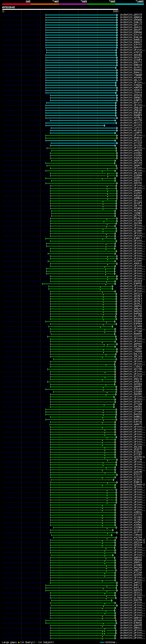146x644 pixels.
Task: Click hit UniRef100_Q7ZVM7
Action: coord(131,261)
